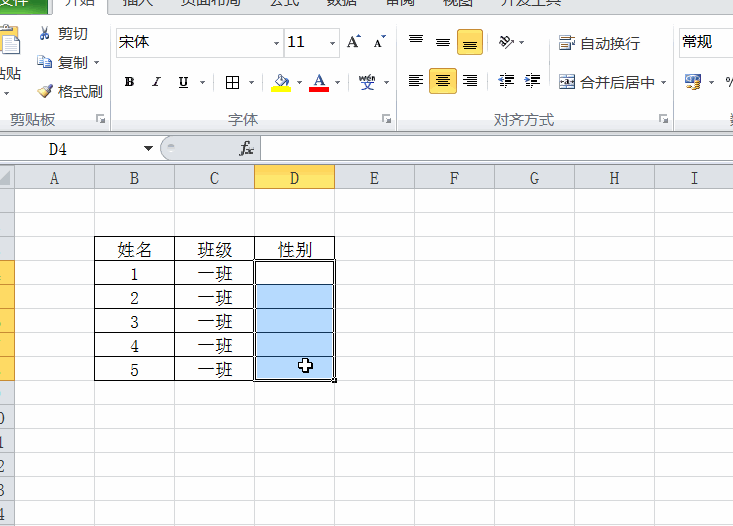Open the font name 宋体 dropdown

coord(276,43)
